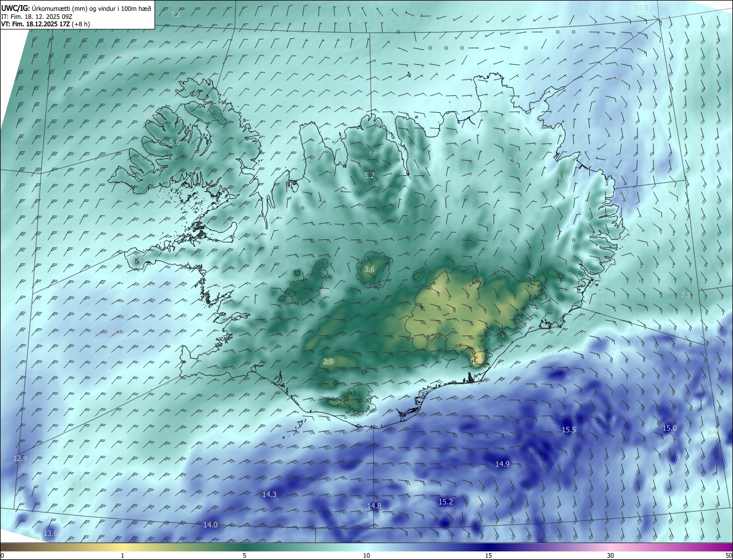
Task: Click the 13.6 value label near the legend
Action: (51, 533)
